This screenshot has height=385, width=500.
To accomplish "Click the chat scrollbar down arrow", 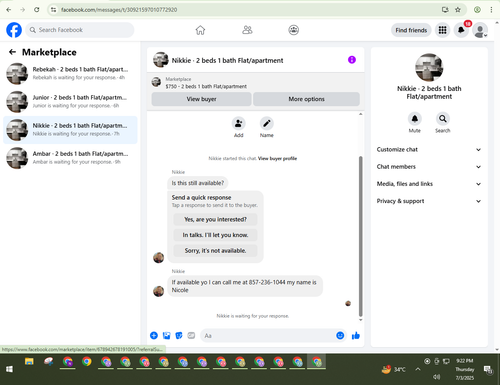I will 360,320.
